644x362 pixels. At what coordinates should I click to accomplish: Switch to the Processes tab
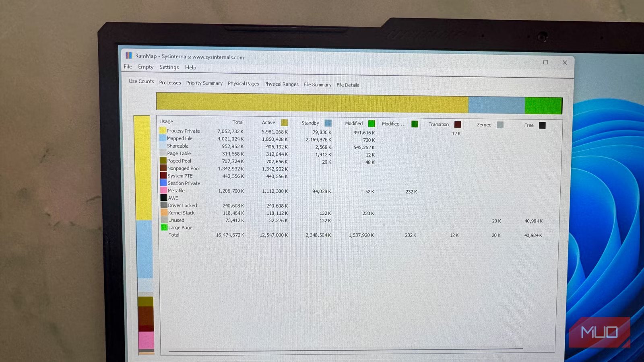[170, 82]
